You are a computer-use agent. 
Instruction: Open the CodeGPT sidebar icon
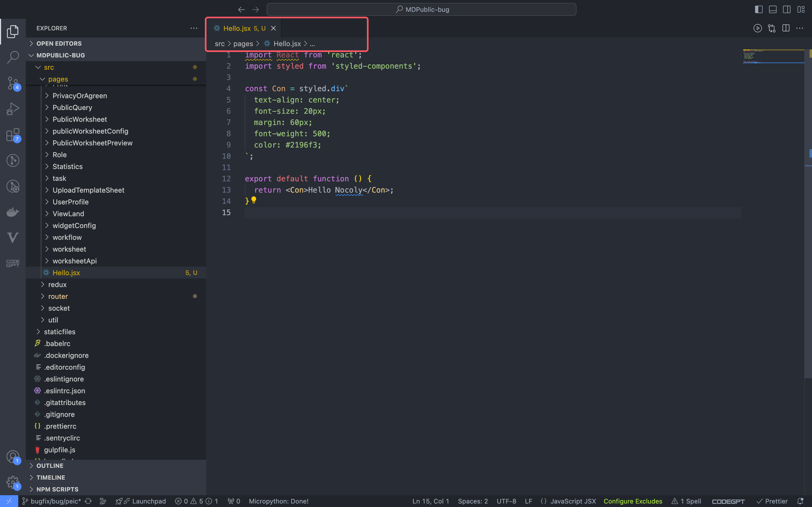[13, 263]
